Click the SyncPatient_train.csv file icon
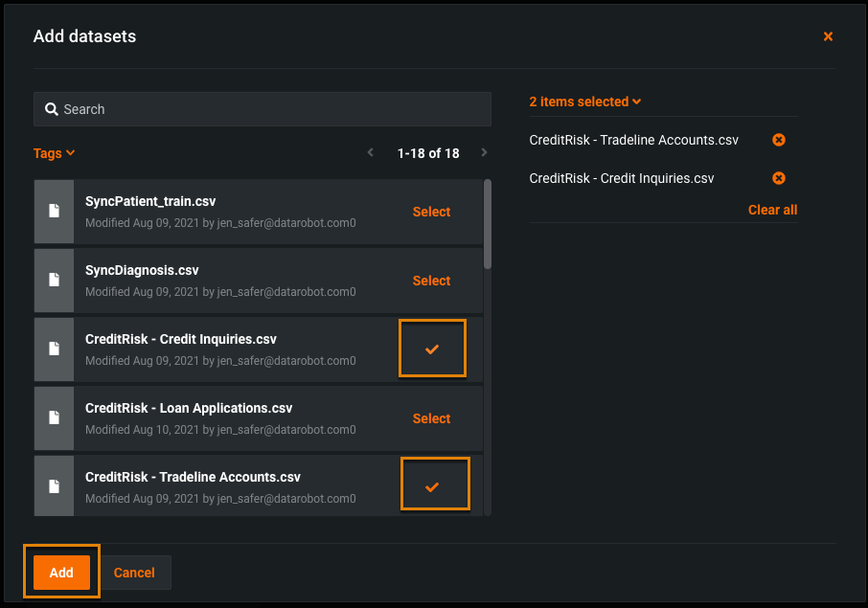The width and height of the screenshot is (868, 608). click(x=55, y=212)
